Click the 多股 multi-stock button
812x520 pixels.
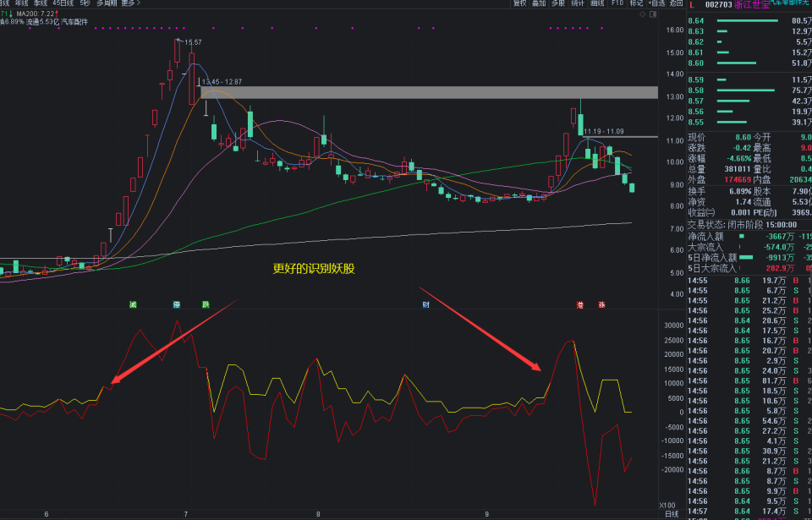pyautogui.click(x=557, y=3)
